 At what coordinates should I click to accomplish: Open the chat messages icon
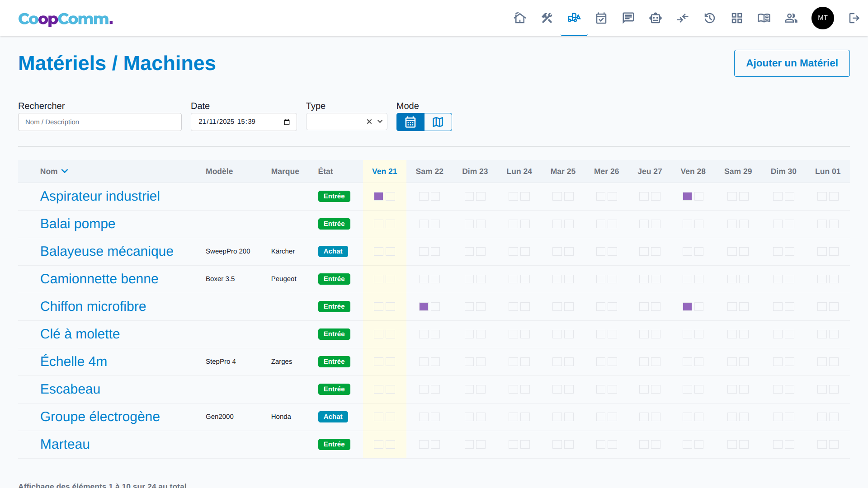point(628,18)
